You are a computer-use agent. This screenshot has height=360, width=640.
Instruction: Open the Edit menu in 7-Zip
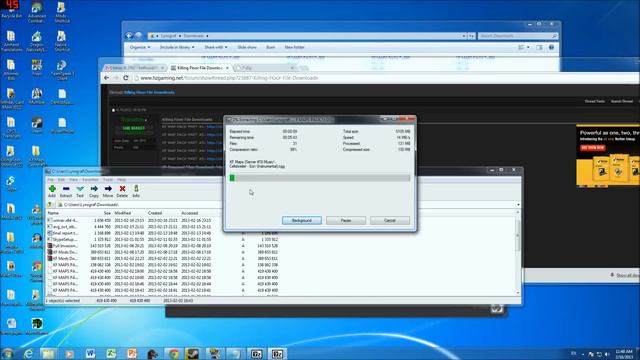click(x=61, y=180)
